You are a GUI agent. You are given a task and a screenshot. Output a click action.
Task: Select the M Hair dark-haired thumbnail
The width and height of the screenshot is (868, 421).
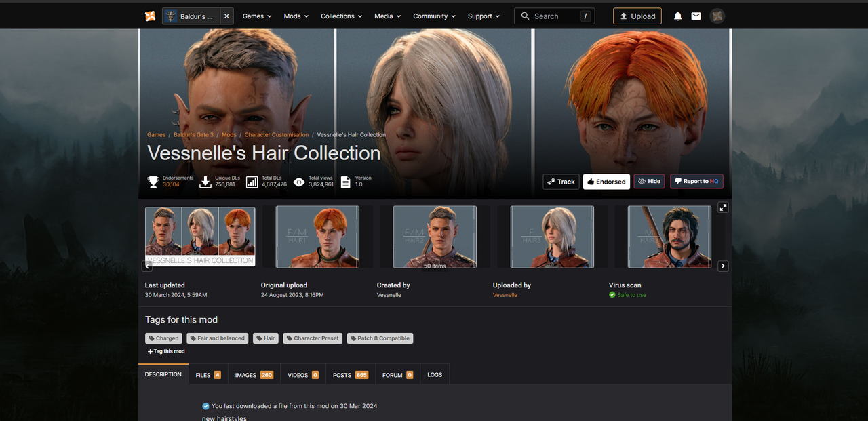click(669, 237)
